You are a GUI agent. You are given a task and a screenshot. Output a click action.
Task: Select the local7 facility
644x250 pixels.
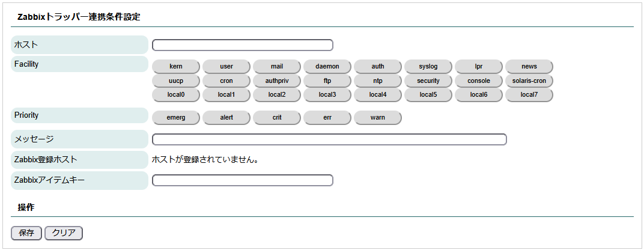coord(529,94)
